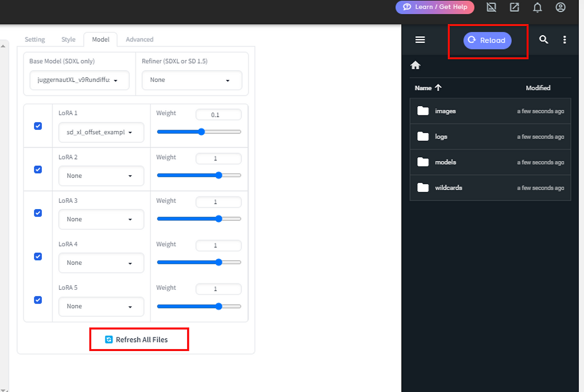Turn off the LoRA 4 checkbox

38,256
